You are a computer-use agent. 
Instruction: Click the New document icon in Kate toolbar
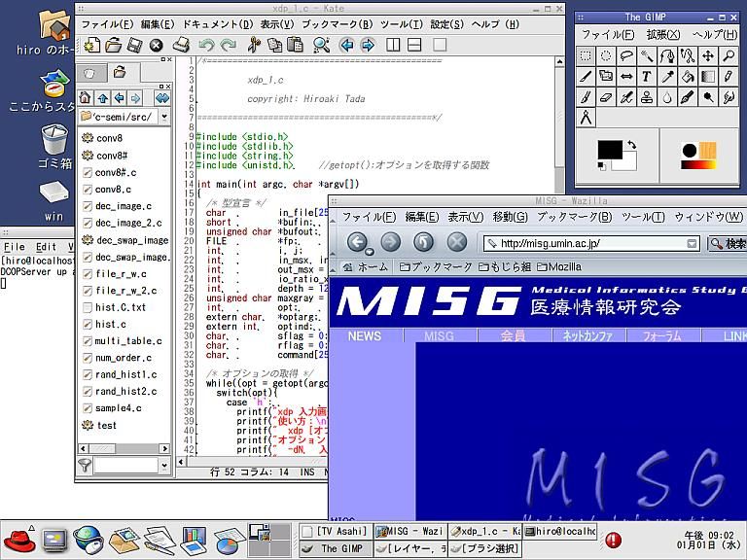(x=91, y=46)
